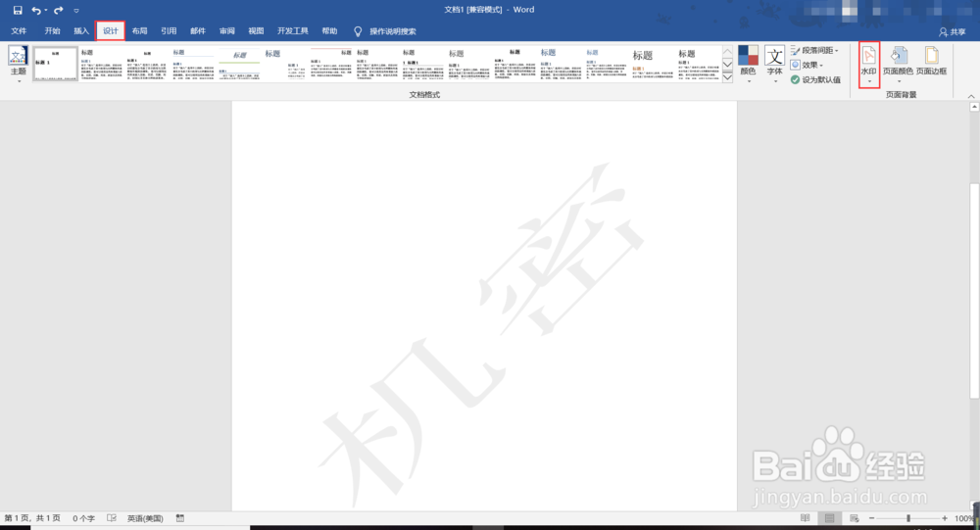The image size is (980, 530).
Task: Open the 水印 watermark dropdown
Action: coord(868,65)
